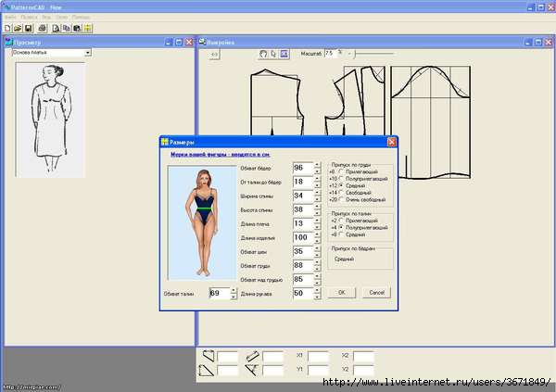Open a file with the folder icon

pos(18,28)
